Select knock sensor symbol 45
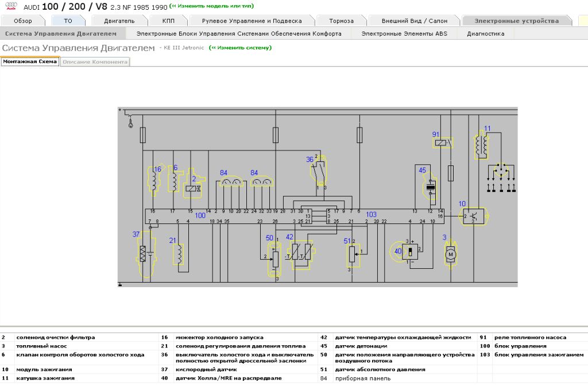Screen dimensions: 588x390 (430, 187)
